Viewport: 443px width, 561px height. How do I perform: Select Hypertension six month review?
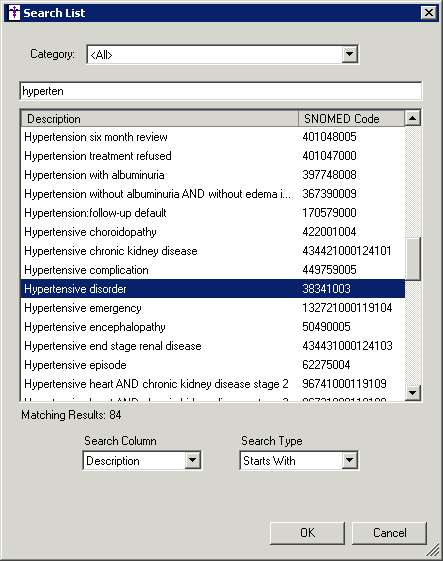coord(213,137)
